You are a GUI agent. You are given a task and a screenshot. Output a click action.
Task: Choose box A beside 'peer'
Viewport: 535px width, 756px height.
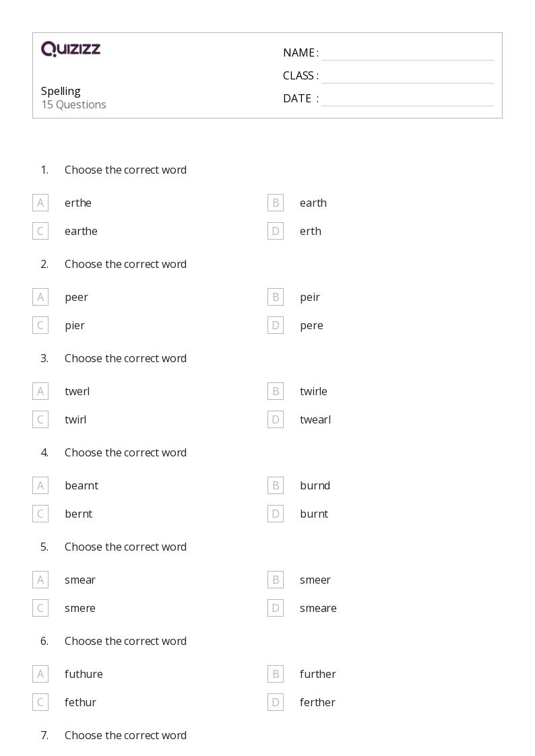pyautogui.click(x=40, y=297)
